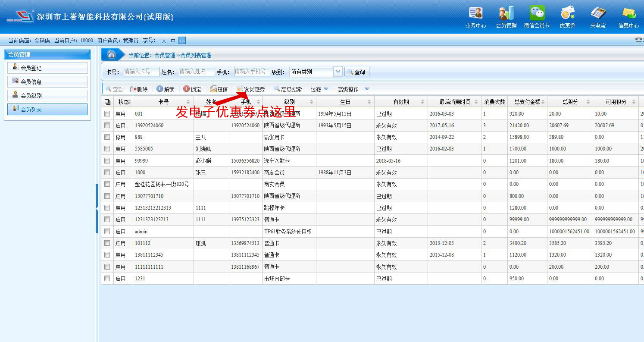The width and height of the screenshot is (644, 342).
Task: Tick the checkbox for card 001 row
Action: pyautogui.click(x=107, y=114)
